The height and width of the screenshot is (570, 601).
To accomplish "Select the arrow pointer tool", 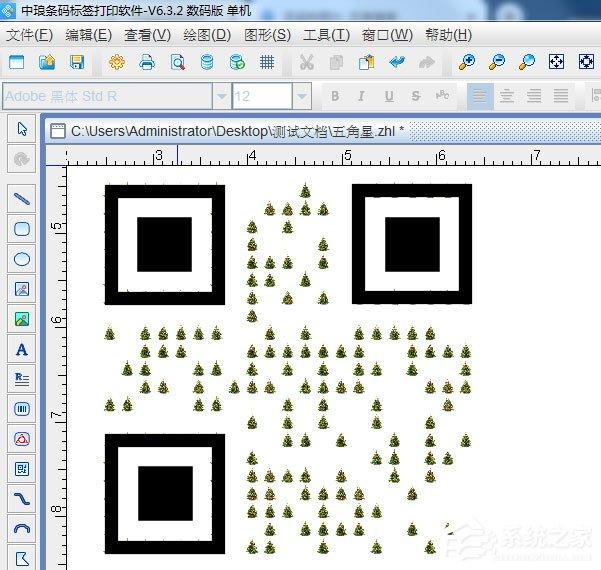I will coord(22,129).
